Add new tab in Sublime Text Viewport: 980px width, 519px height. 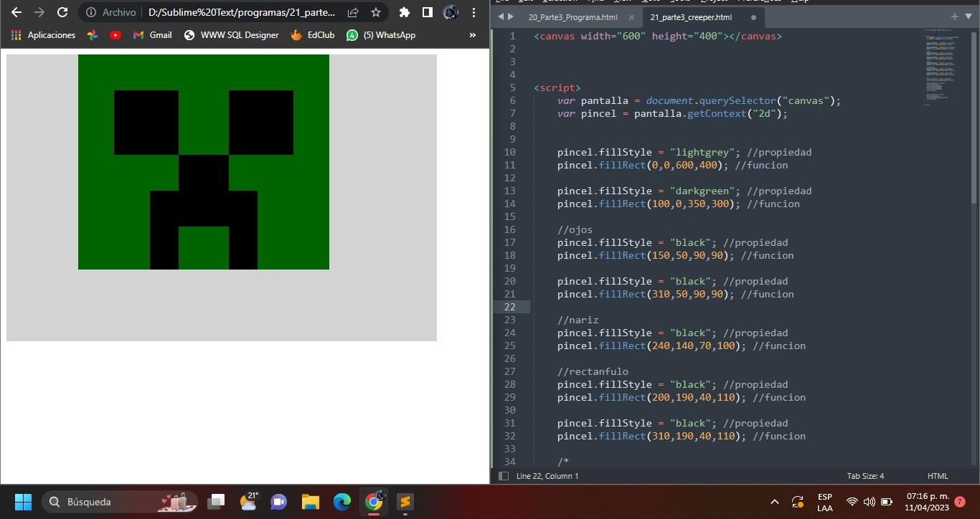(x=954, y=16)
